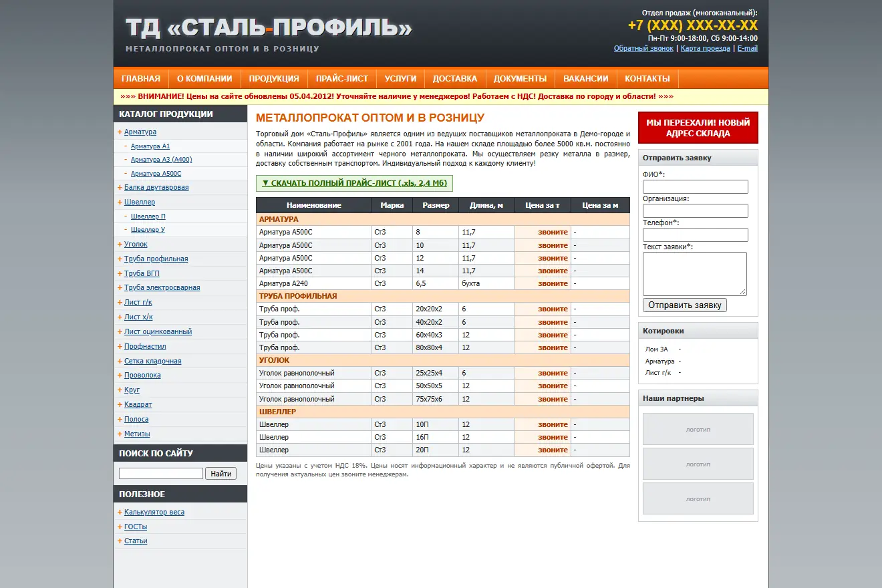Expand the plus icon beside Швеллер
This screenshot has width=882, height=588.
(120, 202)
